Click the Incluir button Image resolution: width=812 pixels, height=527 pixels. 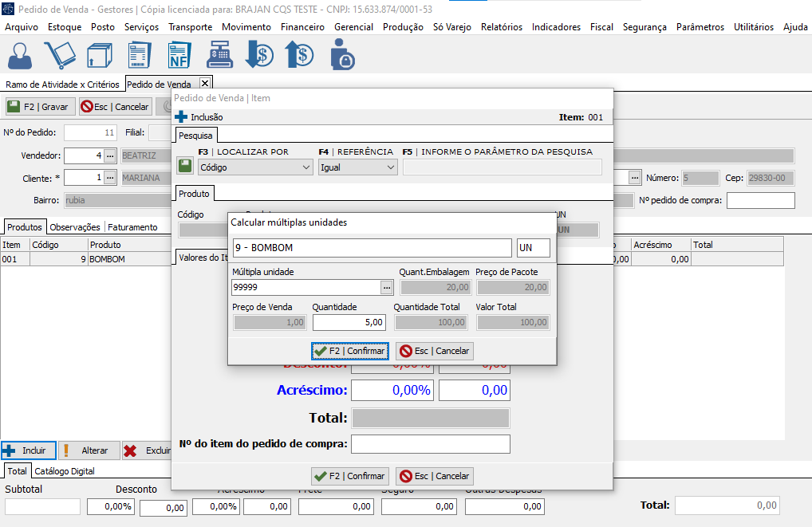coord(29,450)
